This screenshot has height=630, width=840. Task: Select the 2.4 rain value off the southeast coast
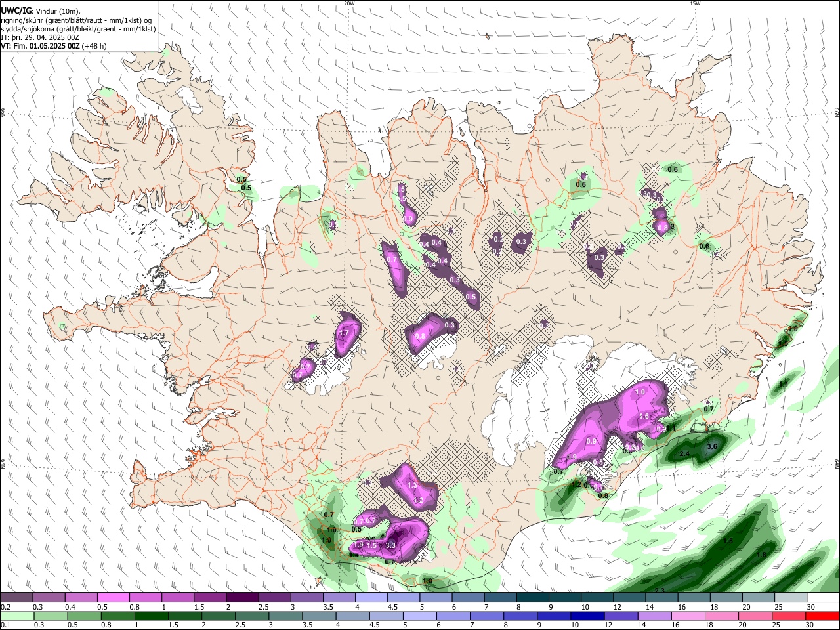coord(684,454)
